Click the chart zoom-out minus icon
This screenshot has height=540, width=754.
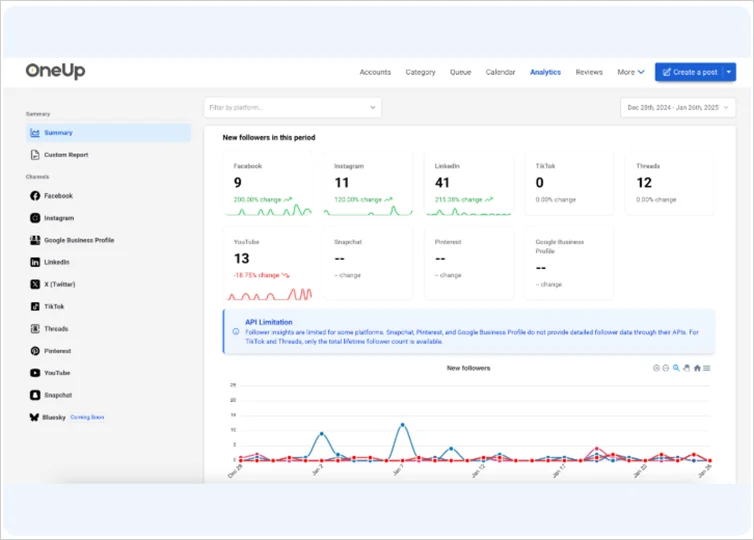tap(666, 368)
